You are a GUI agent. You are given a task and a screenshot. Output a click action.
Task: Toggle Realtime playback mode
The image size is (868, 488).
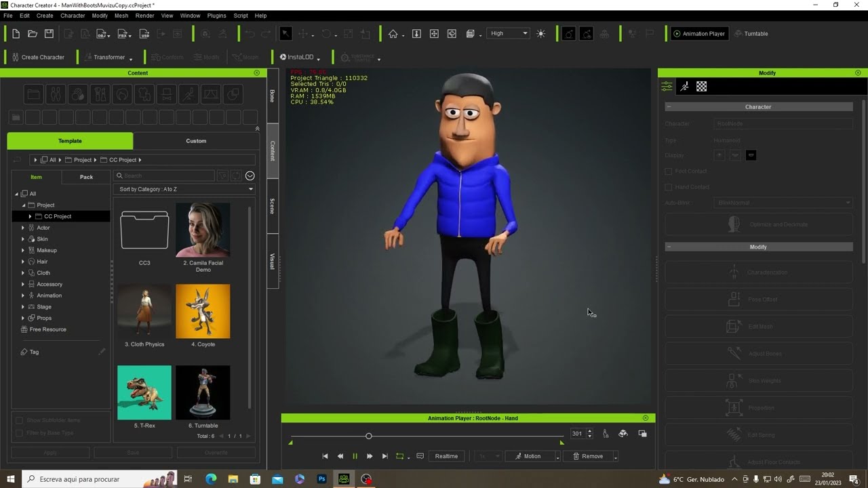[x=446, y=456]
